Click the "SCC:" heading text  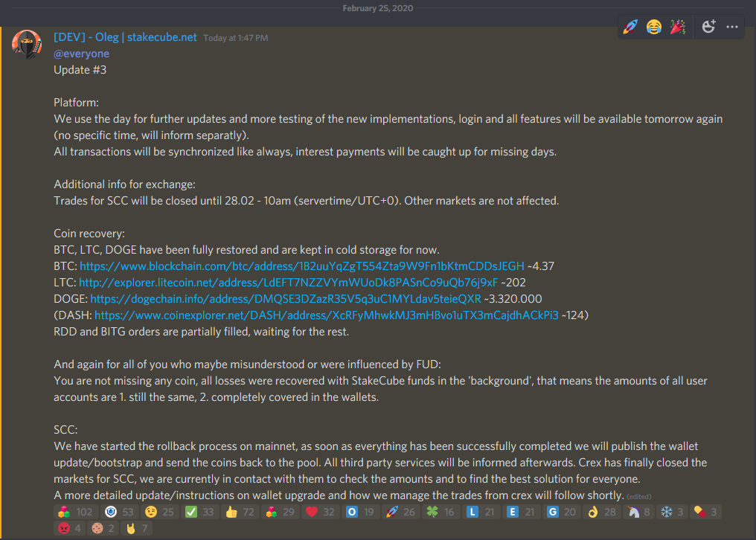65,430
